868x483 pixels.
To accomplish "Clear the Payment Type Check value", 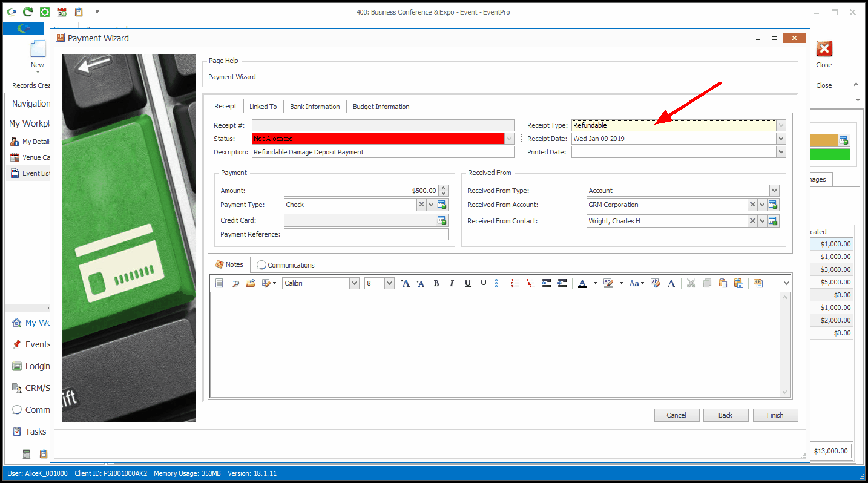I will point(421,205).
